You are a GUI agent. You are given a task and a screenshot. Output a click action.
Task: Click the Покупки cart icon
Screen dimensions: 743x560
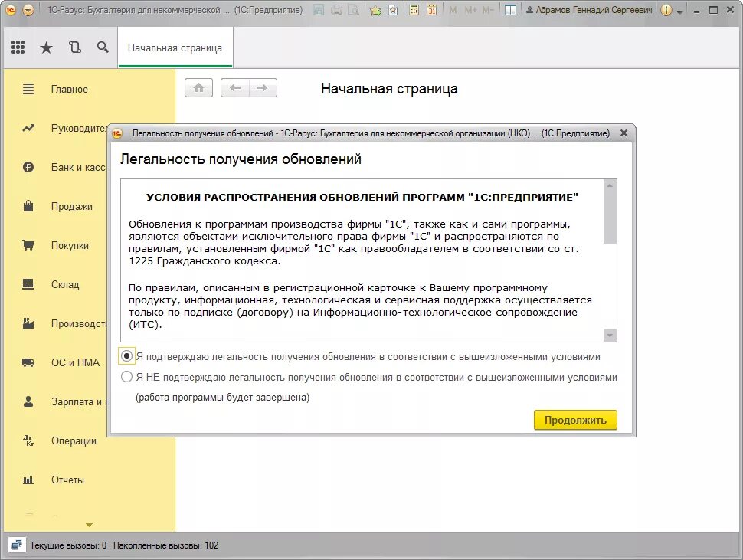pyautogui.click(x=28, y=245)
